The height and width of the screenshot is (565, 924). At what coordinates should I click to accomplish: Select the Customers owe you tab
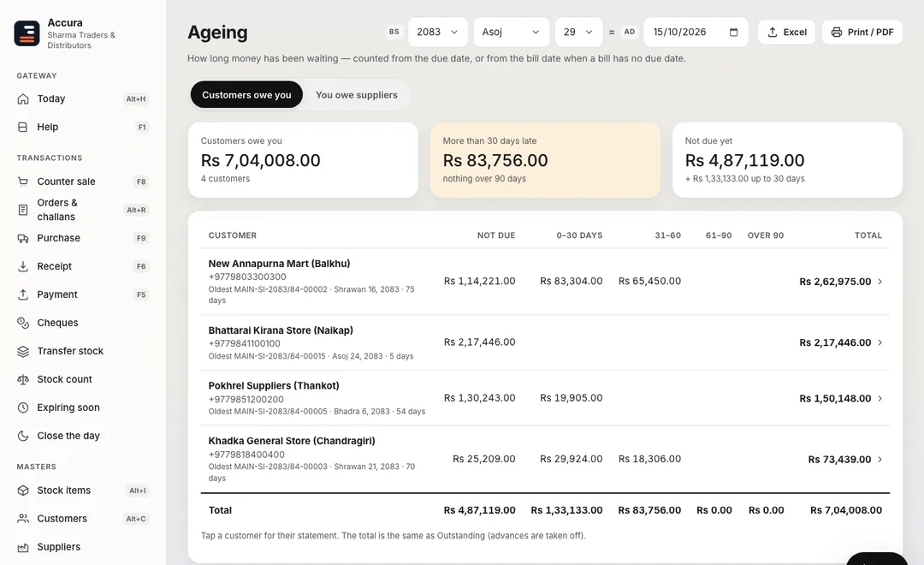pyautogui.click(x=246, y=95)
